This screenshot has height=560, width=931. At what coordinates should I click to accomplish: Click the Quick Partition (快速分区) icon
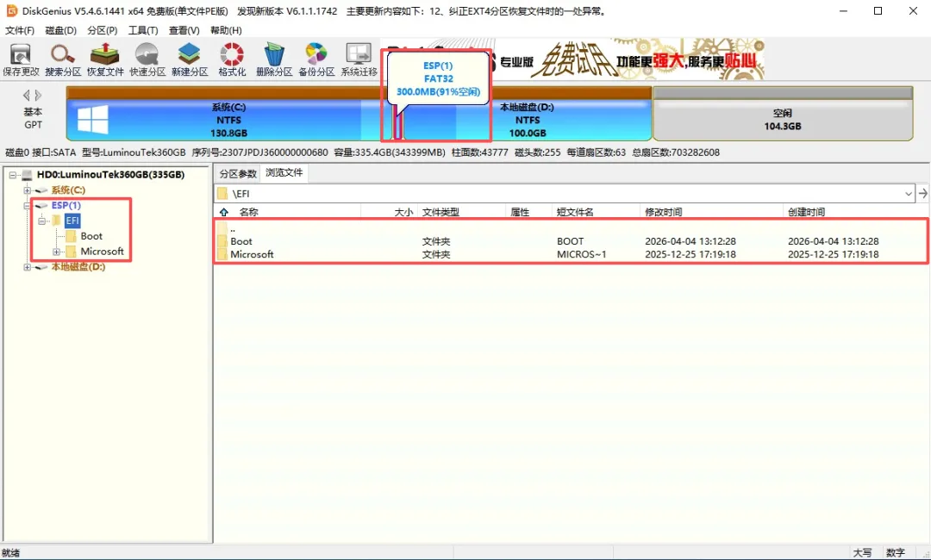[147, 60]
